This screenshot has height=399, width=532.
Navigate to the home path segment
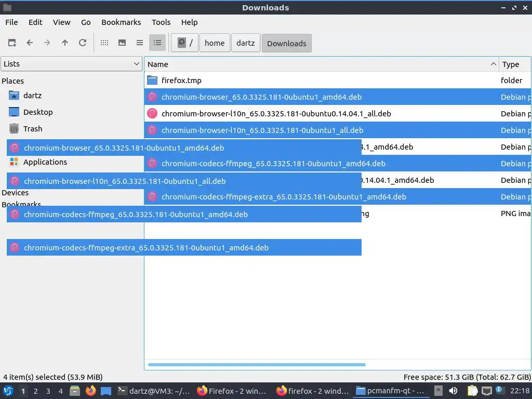[x=215, y=43]
